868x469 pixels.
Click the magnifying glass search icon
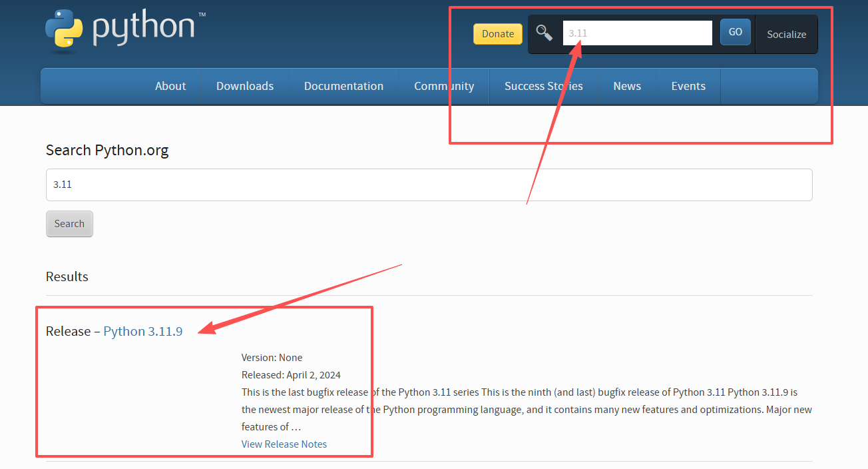[x=544, y=33]
